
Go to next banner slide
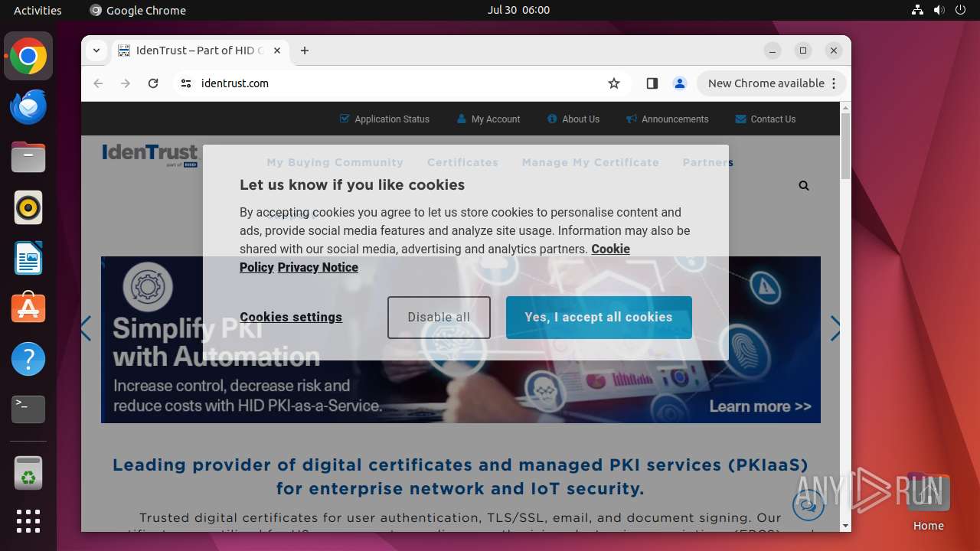(835, 328)
